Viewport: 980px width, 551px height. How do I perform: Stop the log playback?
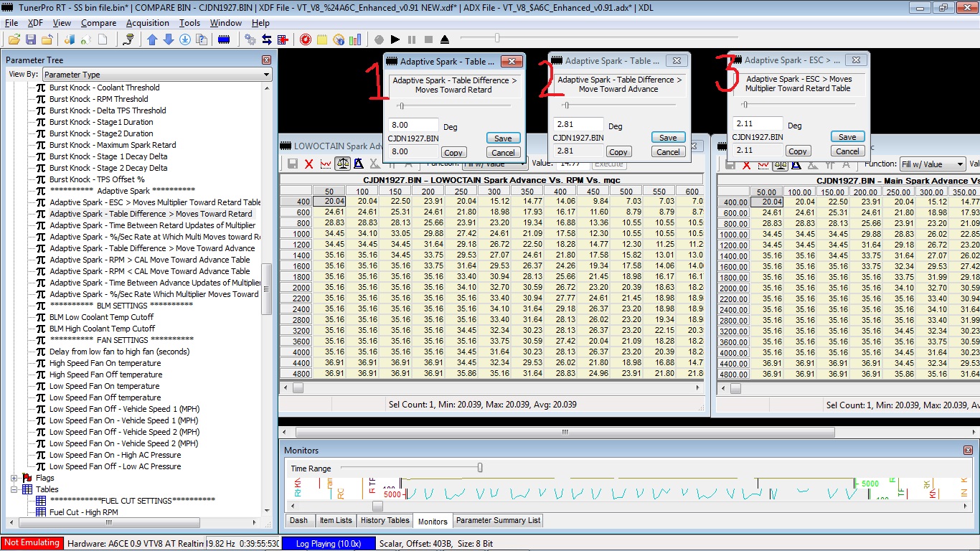click(428, 39)
